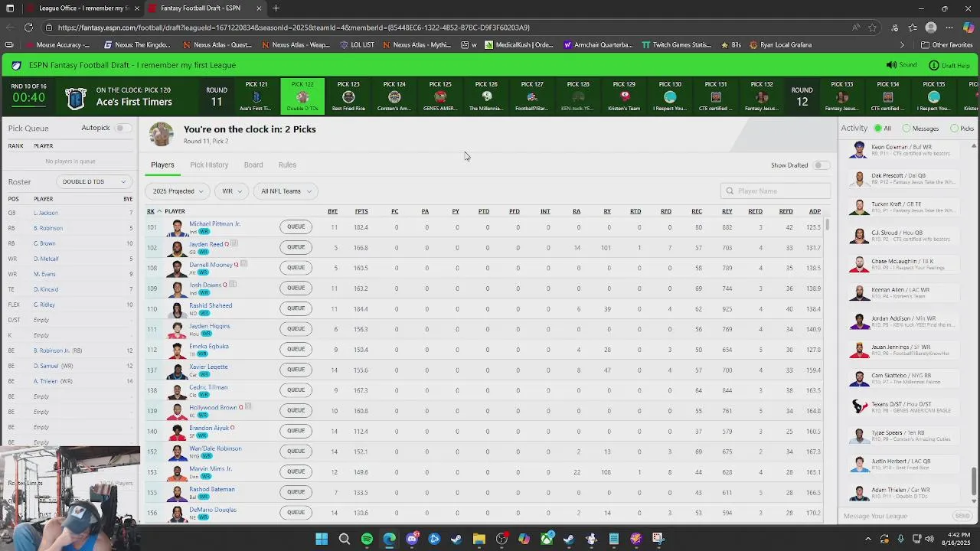Queue Michael Pittman Jr.
The width and height of the screenshot is (980, 551).
(x=296, y=227)
